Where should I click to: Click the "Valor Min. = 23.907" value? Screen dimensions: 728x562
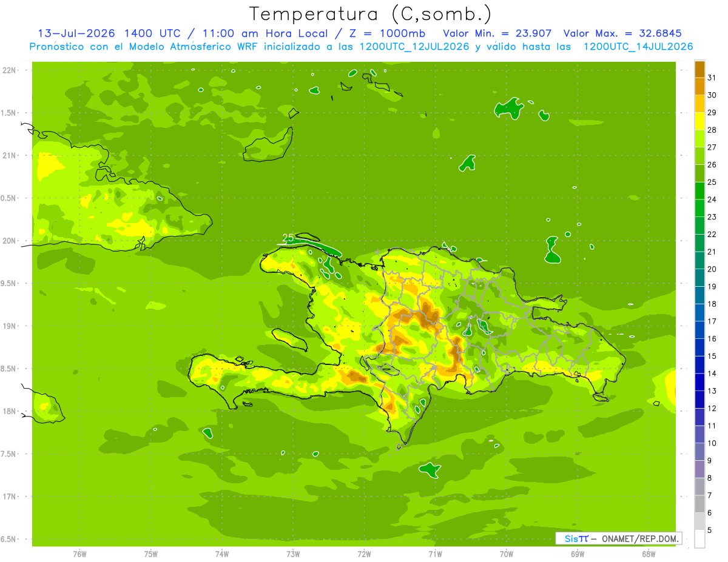click(497, 33)
